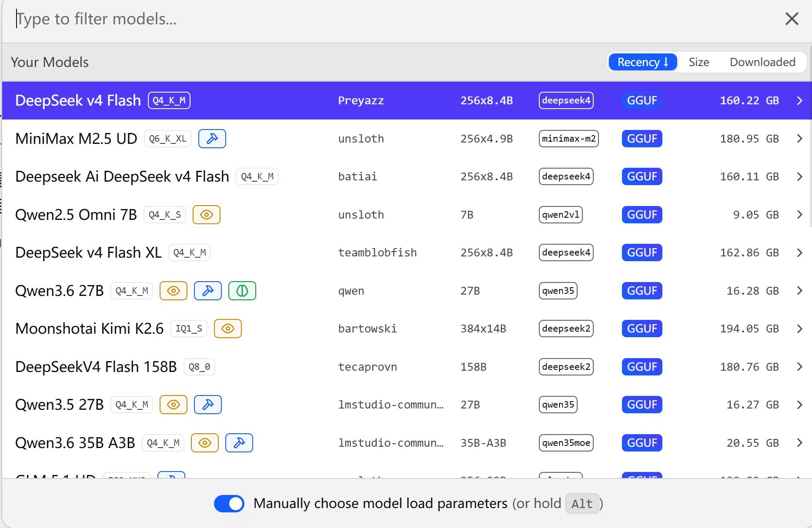Click the publisher name teamblobfish

pos(378,252)
